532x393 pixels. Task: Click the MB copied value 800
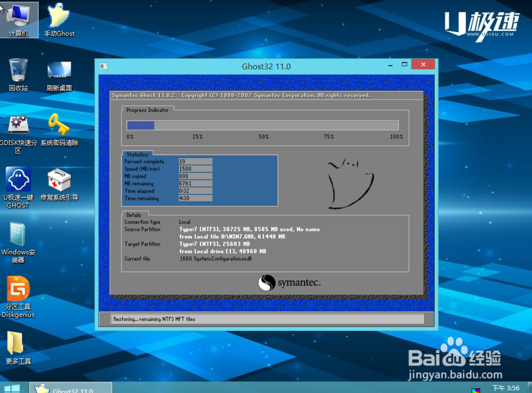[x=195, y=176]
